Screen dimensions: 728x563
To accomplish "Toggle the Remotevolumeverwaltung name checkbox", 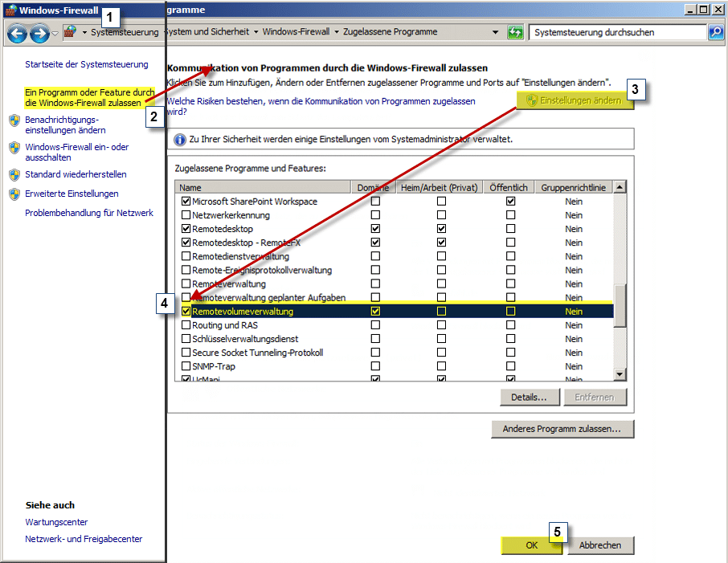I will point(186,312).
